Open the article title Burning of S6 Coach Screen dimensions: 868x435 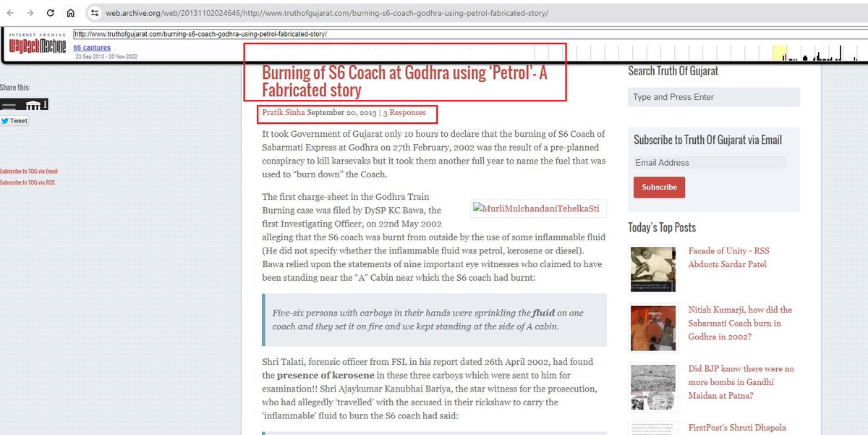(404, 81)
